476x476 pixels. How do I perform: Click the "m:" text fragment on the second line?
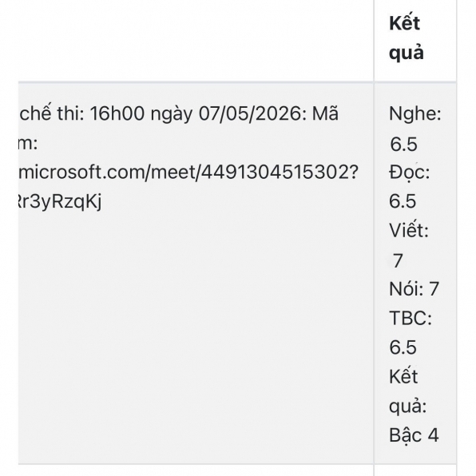[28, 144]
